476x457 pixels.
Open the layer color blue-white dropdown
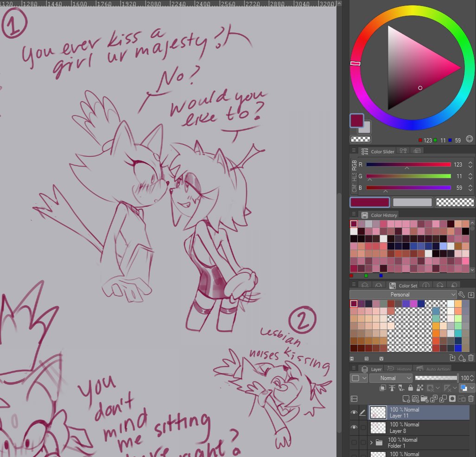point(467,388)
